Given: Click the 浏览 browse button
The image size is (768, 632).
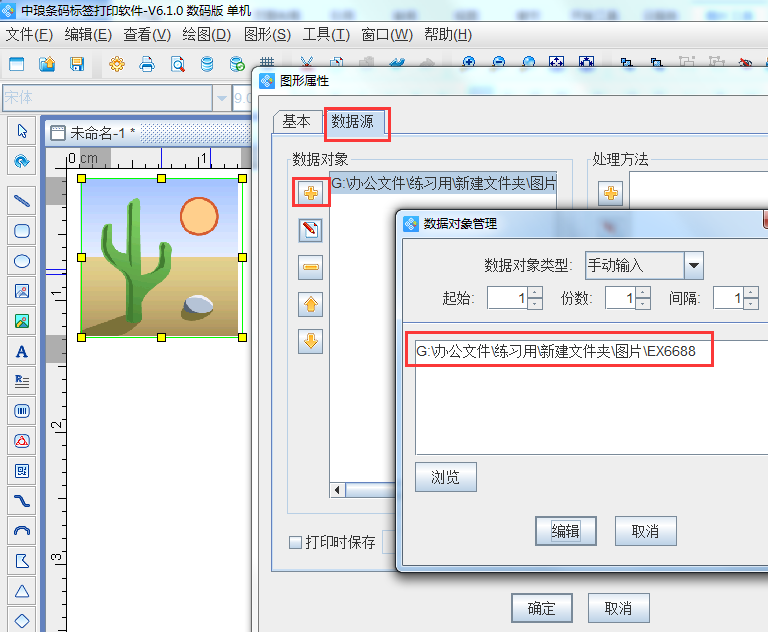Looking at the screenshot, I should 445,477.
